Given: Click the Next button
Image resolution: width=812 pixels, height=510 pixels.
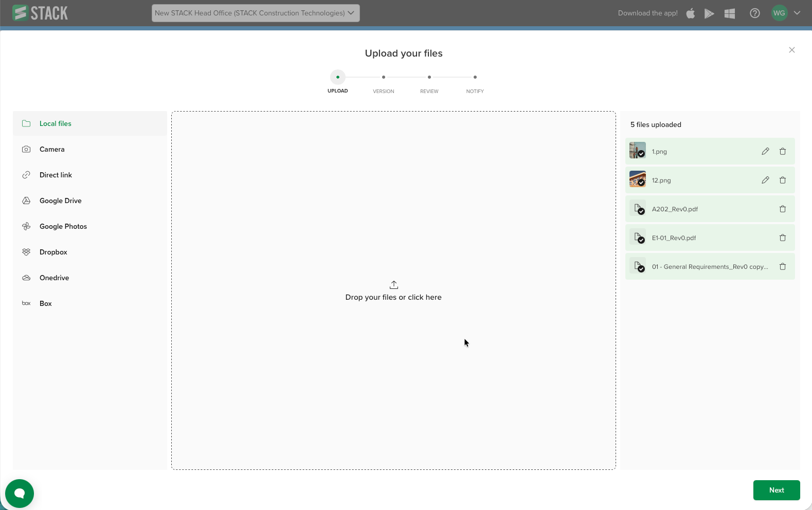Looking at the screenshot, I should tap(776, 490).
